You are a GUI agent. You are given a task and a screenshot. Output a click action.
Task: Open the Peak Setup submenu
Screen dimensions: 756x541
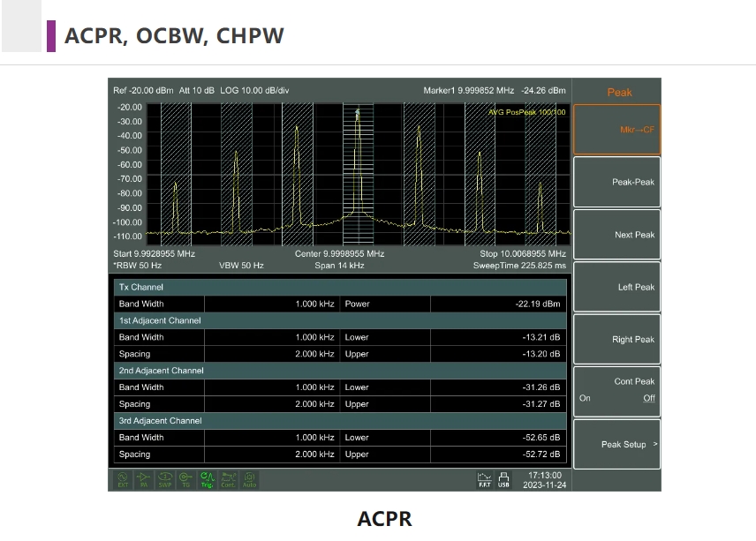(617, 445)
